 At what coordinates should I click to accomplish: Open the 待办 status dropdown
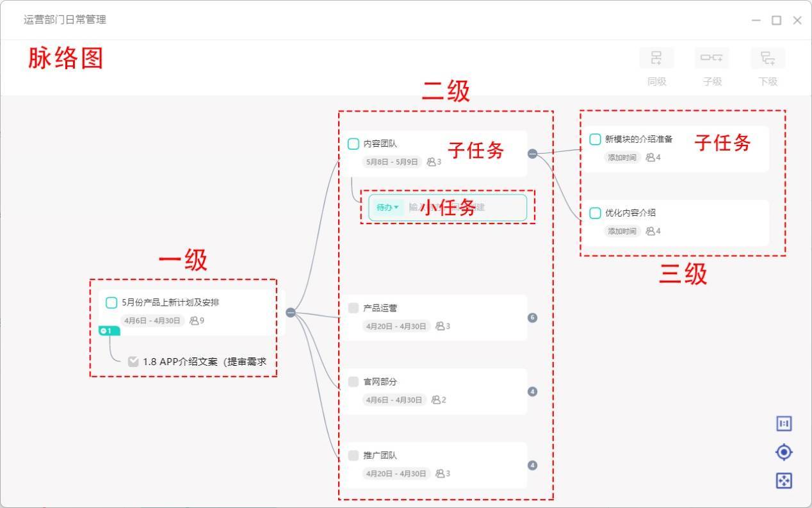pyautogui.click(x=387, y=208)
